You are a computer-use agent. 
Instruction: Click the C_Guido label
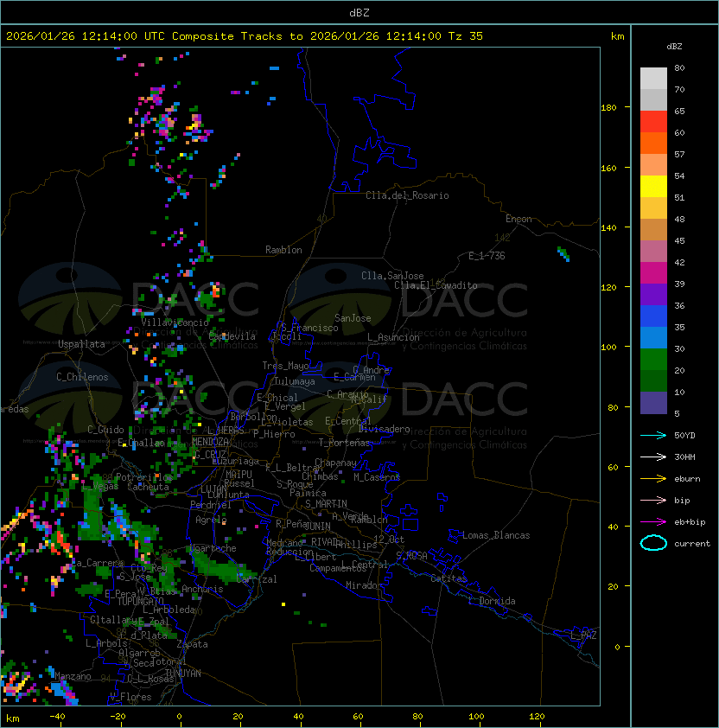(105, 430)
